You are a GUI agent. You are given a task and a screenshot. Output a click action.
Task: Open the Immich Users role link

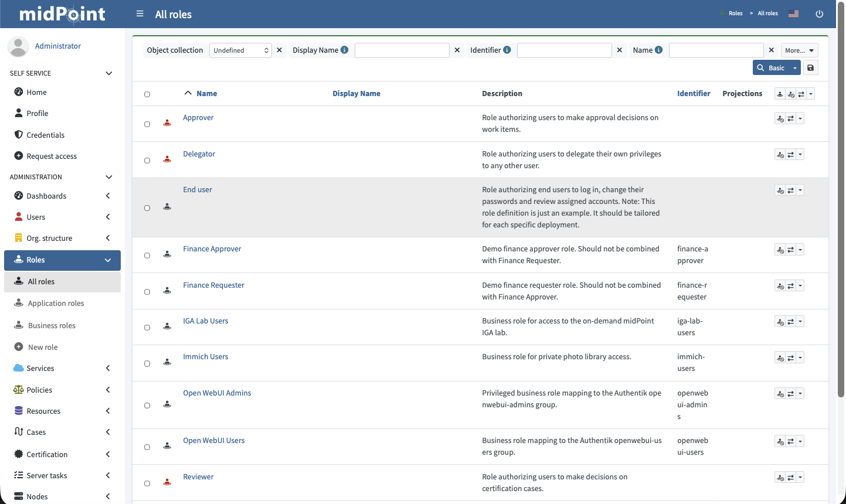coord(206,357)
